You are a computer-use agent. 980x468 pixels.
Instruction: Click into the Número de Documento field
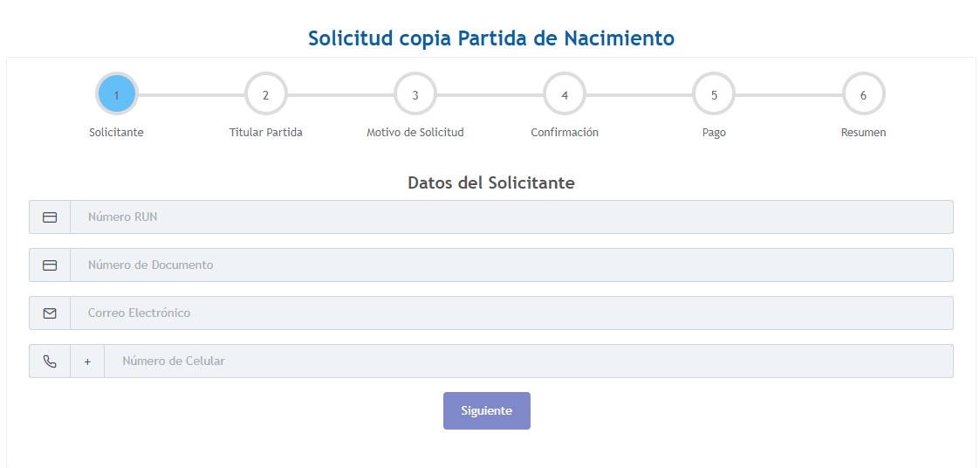(511, 265)
